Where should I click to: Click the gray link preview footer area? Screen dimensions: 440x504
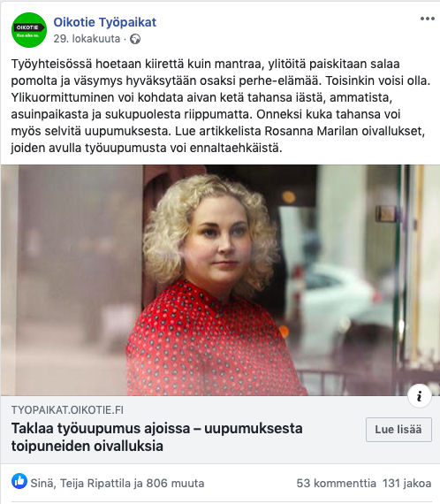tap(220, 430)
